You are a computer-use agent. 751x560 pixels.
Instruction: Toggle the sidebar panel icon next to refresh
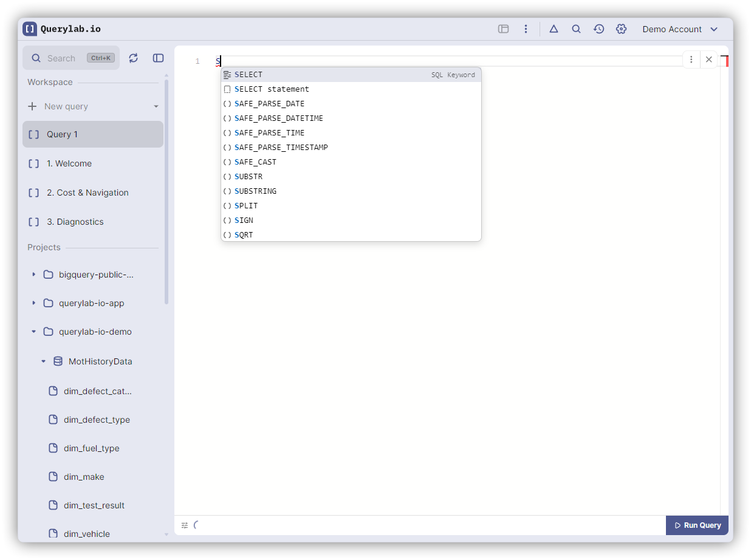click(158, 58)
